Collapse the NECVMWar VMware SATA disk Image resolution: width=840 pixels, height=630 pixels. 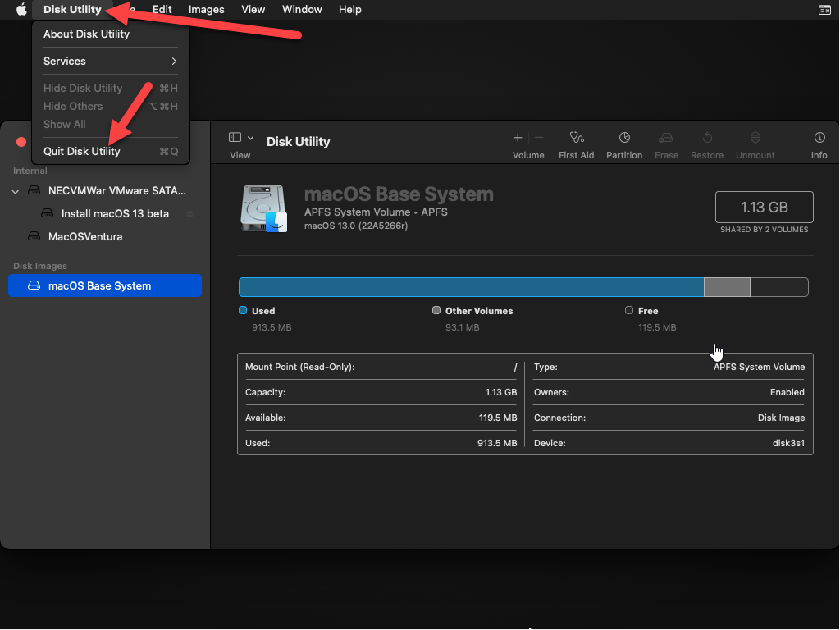click(x=16, y=191)
